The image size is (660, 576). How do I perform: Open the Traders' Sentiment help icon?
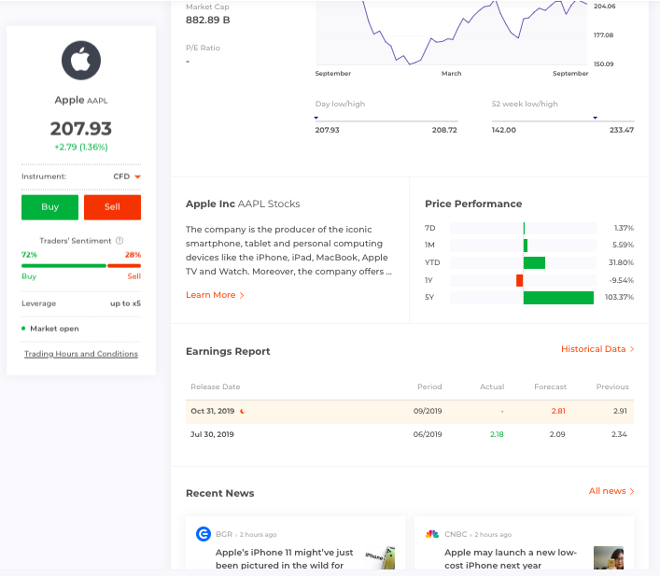(120, 240)
